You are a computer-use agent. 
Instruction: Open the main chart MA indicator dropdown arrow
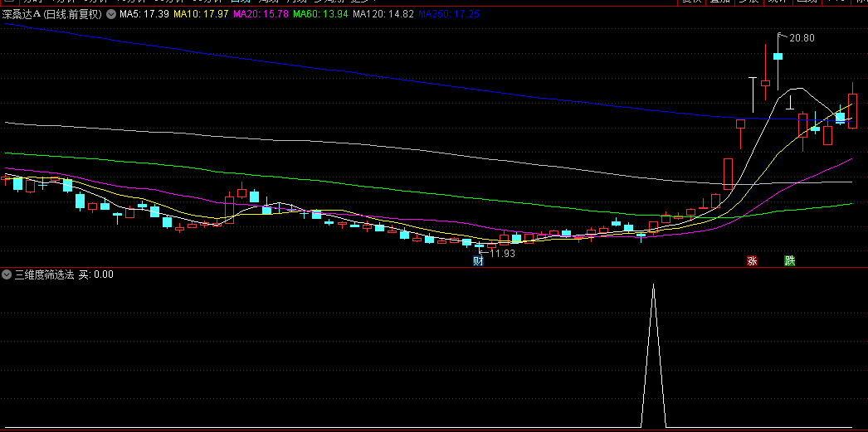click(x=110, y=14)
